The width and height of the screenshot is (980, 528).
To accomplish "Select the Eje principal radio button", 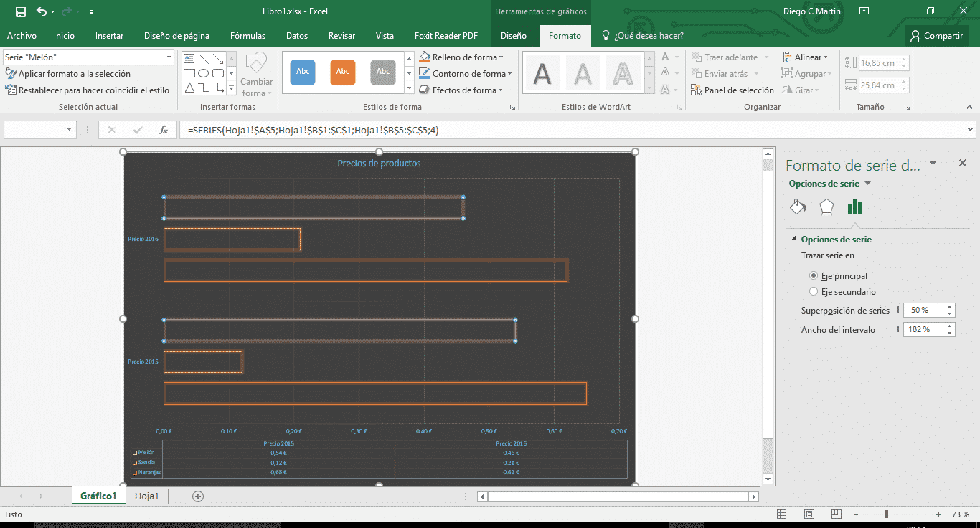I will [815, 275].
